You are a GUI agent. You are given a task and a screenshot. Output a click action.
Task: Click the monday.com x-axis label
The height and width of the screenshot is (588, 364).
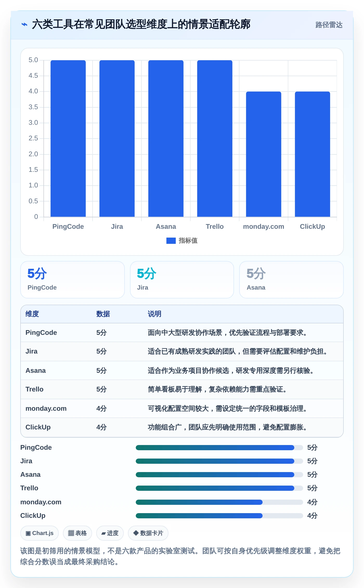point(264,226)
